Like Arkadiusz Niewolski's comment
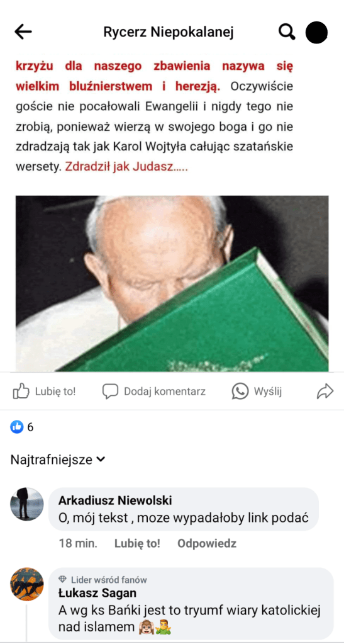 click(x=137, y=543)
